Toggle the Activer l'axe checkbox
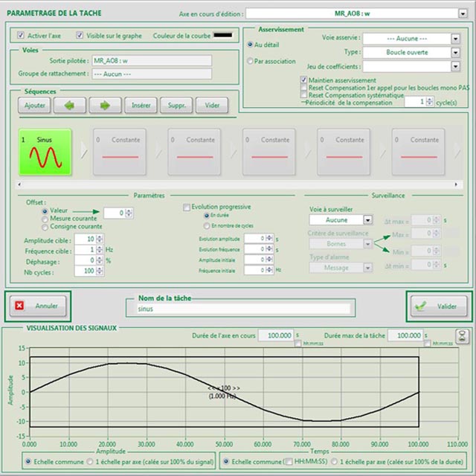 tap(22, 35)
